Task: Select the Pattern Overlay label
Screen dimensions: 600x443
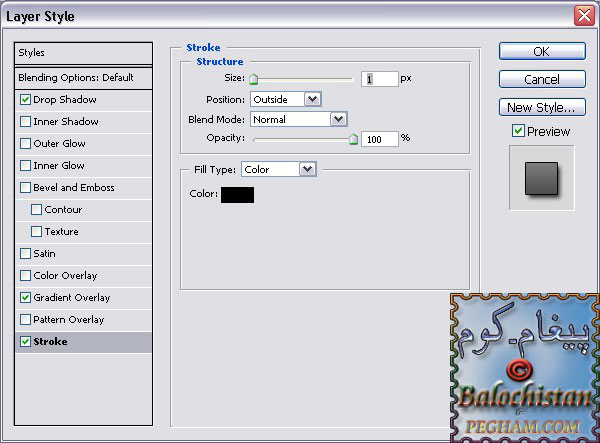Action: pos(68,319)
